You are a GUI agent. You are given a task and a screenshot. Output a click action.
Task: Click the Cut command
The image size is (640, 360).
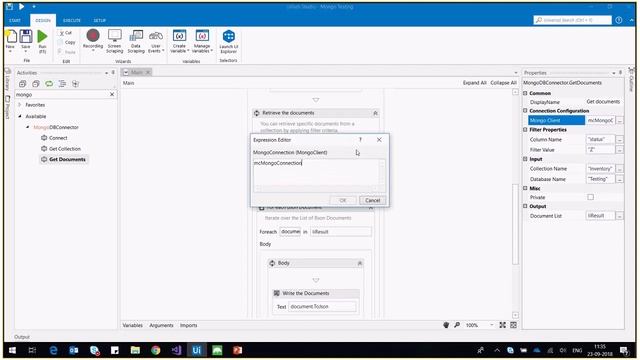(65, 33)
